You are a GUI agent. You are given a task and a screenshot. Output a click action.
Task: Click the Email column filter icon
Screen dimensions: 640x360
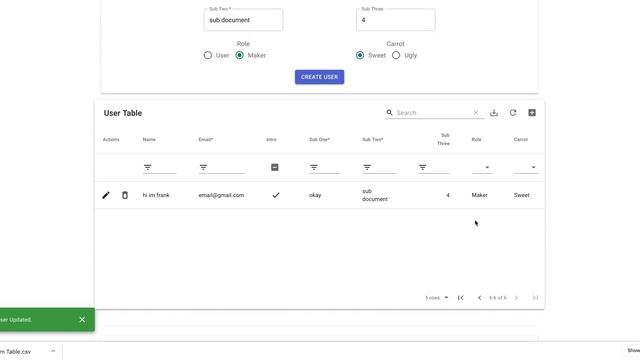[203, 167]
